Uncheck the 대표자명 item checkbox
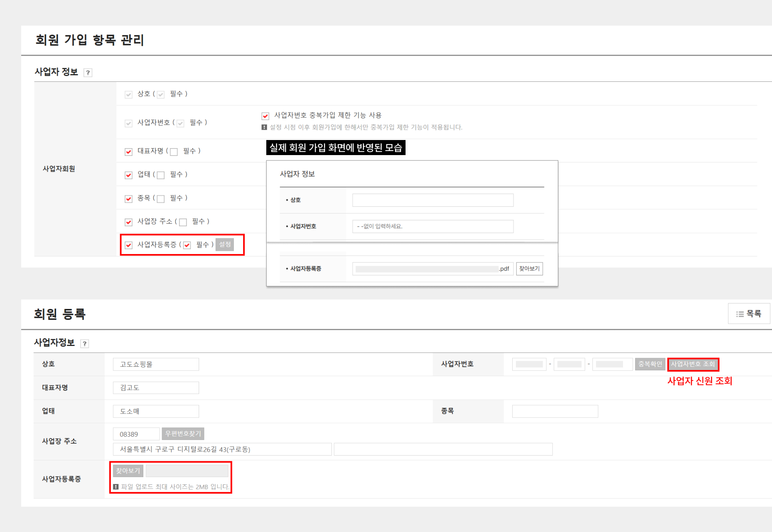Screen dimensions: 772x532 pos(129,152)
